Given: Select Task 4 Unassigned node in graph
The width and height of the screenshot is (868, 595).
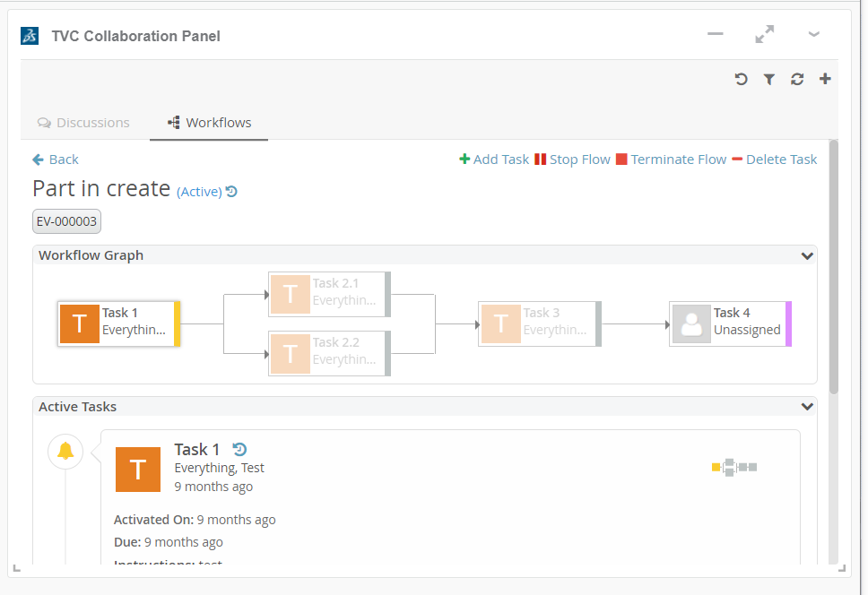Looking at the screenshot, I should click(730, 323).
